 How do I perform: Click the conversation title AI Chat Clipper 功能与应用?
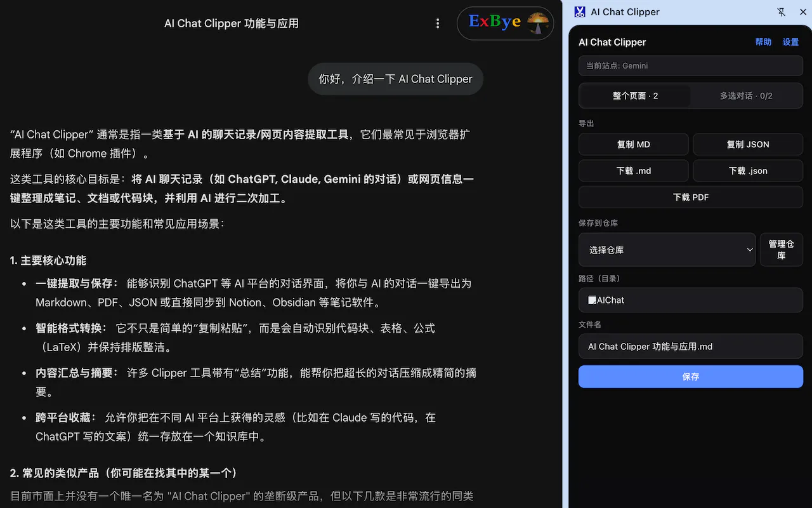pyautogui.click(x=232, y=23)
